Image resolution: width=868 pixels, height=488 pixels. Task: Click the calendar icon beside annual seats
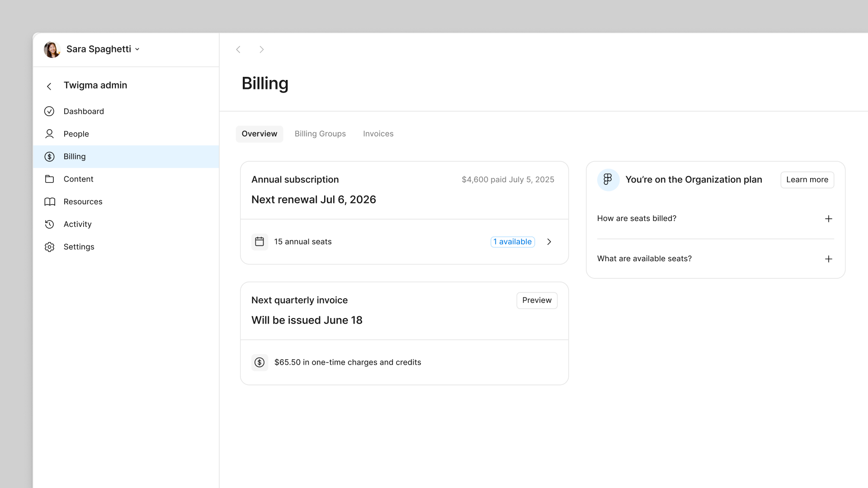coord(259,242)
